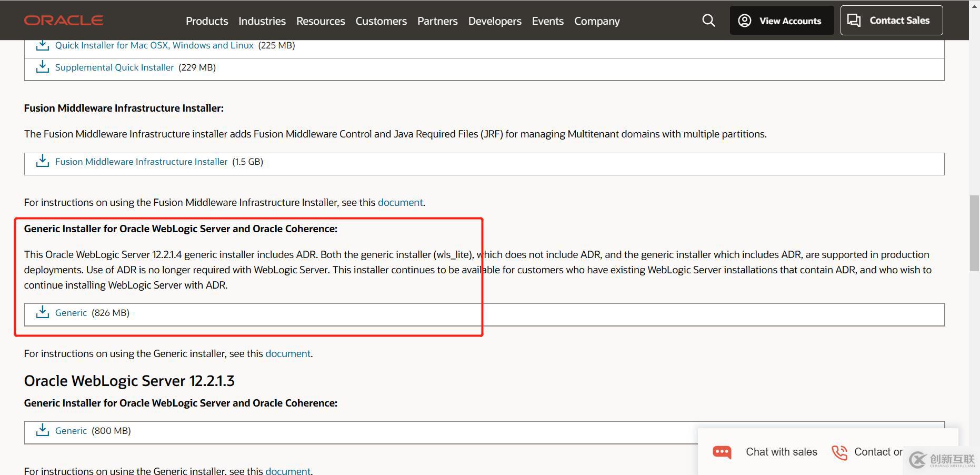Viewport: 980px width, 475px height.
Task: Click the Contact Sales button
Action: point(892,21)
